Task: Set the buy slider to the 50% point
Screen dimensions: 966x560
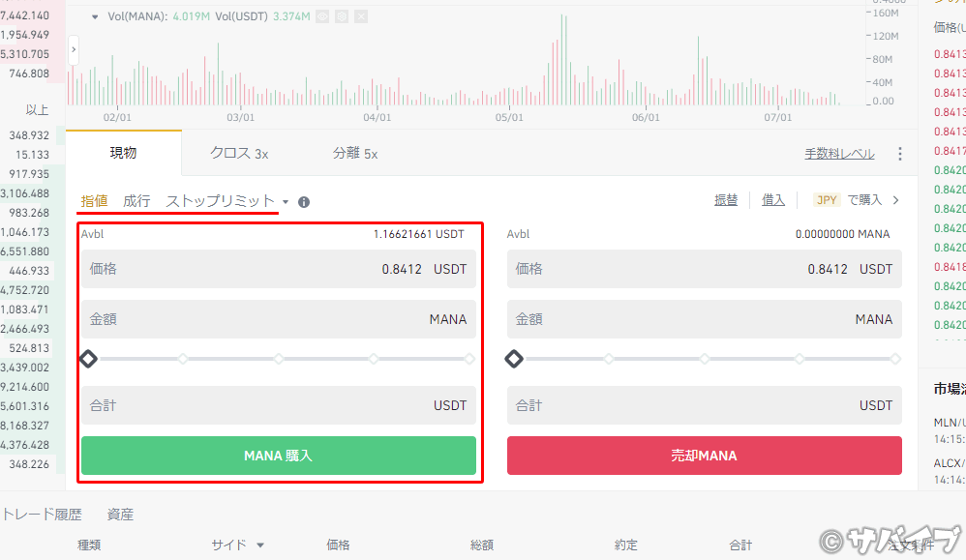Action: pyautogui.click(x=279, y=359)
